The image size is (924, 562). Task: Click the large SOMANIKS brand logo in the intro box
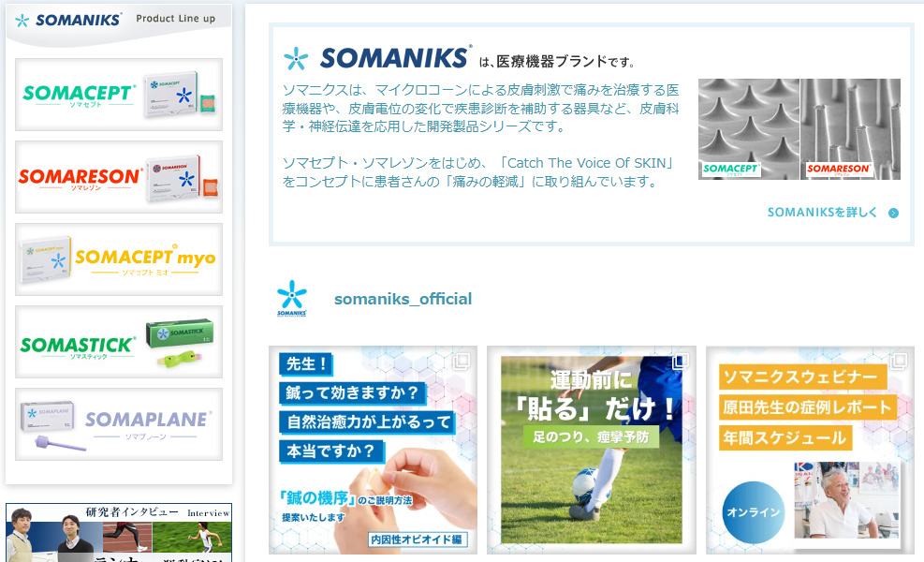point(377,58)
